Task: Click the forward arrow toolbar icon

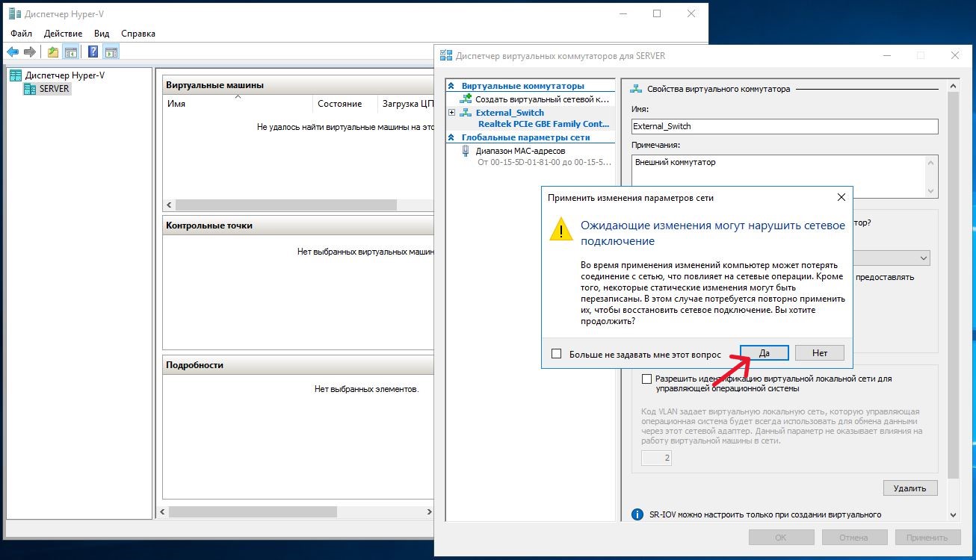Action: point(30,52)
